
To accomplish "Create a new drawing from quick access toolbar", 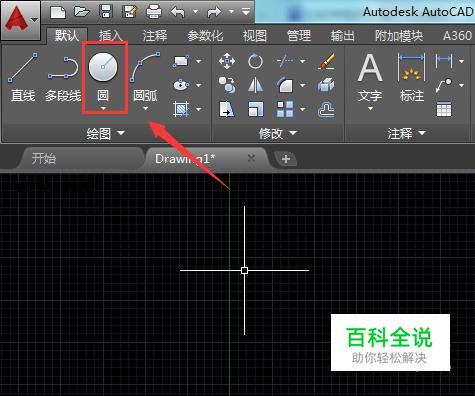I will tap(57, 12).
